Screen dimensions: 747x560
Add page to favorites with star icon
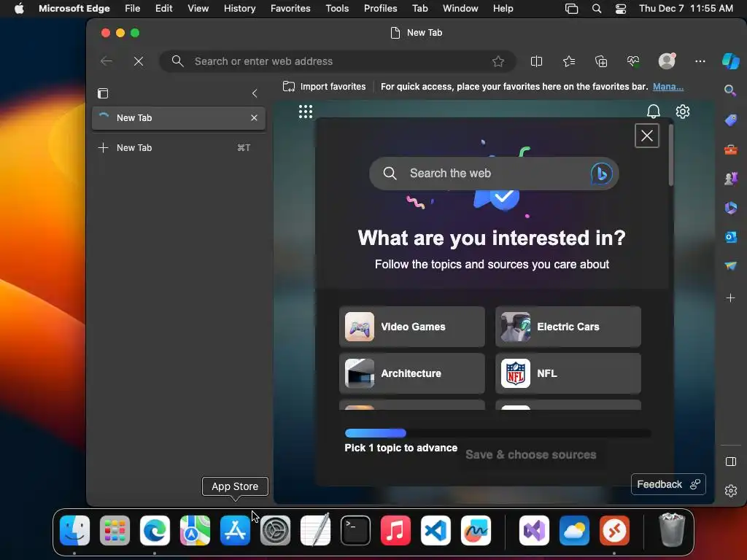(x=498, y=61)
